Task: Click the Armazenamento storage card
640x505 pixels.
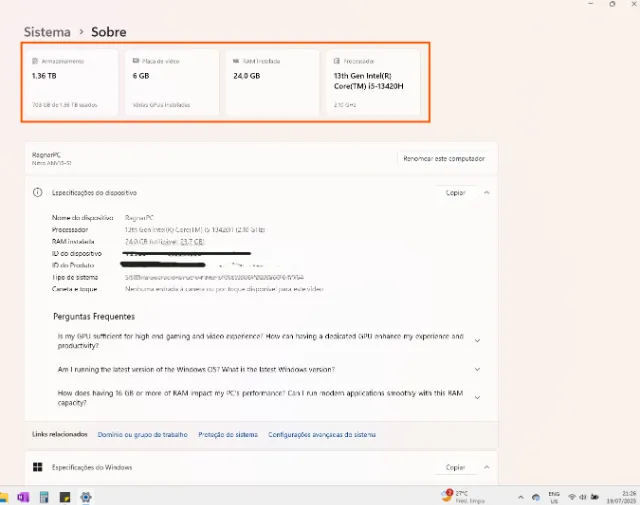Action: (x=71, y=82)
